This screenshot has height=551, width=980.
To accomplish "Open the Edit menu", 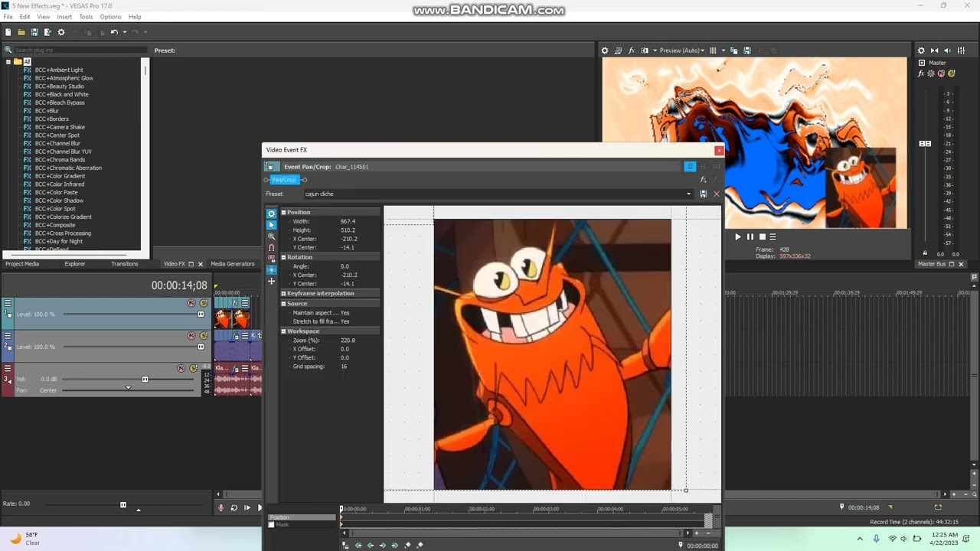I will point(24,17).
